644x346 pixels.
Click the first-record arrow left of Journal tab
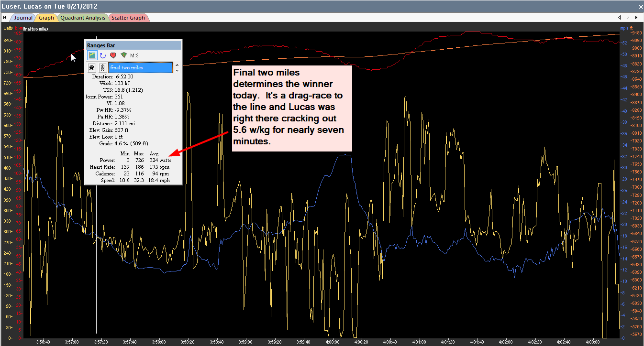pyautogui.click(x=4, y=17)
